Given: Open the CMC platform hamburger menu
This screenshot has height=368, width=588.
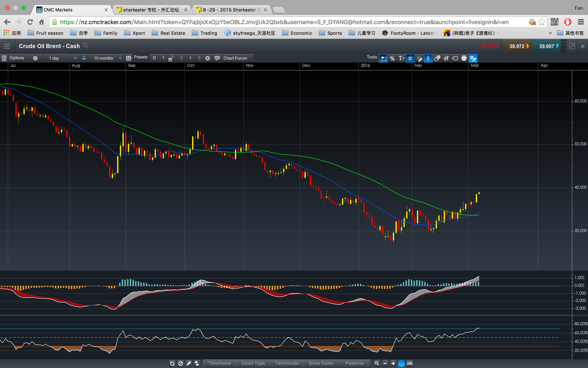Looking at the screenshot, I should click(x=7, y=46).
